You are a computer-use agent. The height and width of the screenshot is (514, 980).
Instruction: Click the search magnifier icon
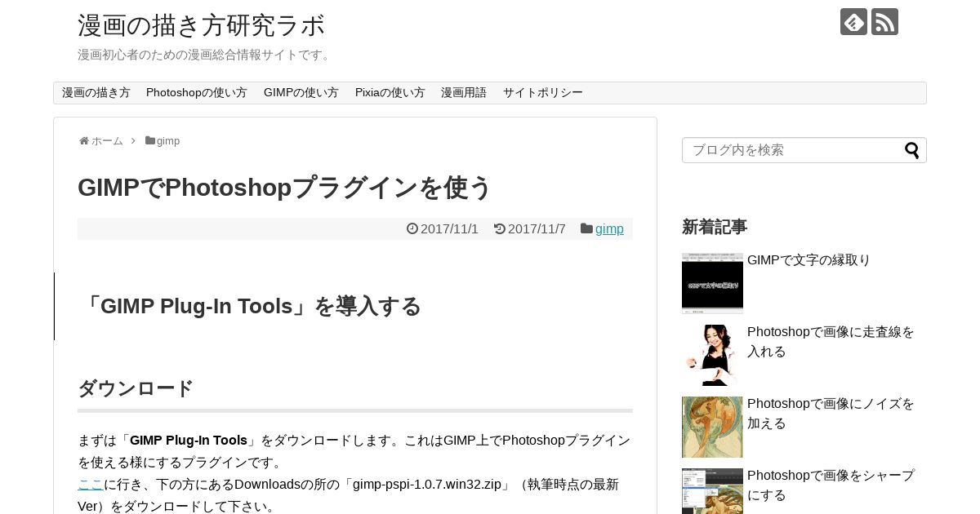(x=912, y=150)
